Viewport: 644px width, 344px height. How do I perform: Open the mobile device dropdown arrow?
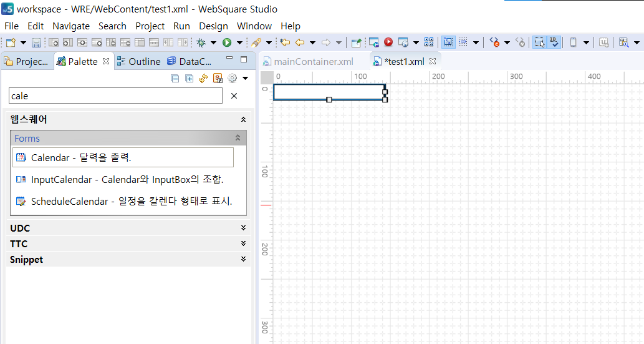click(586, 42)
